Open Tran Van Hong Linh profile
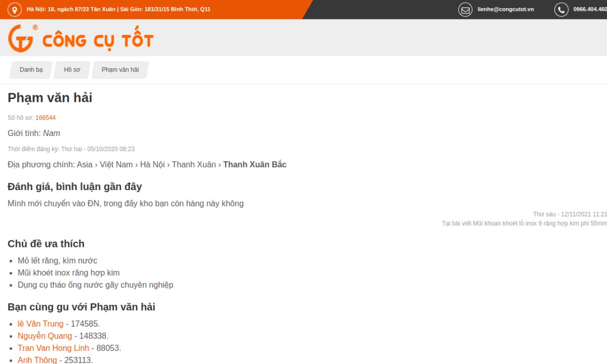This screenshot has width=607, height=364. (53, 348)
